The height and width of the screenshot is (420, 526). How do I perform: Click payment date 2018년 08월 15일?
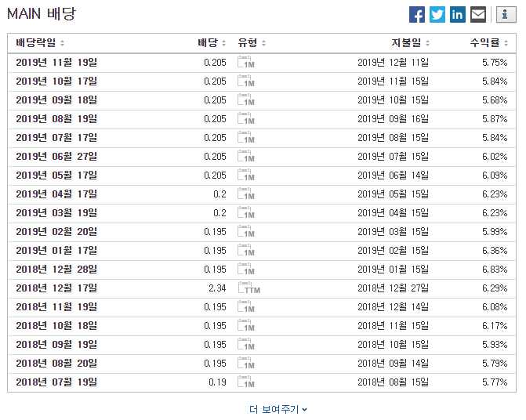coord(394,382)
